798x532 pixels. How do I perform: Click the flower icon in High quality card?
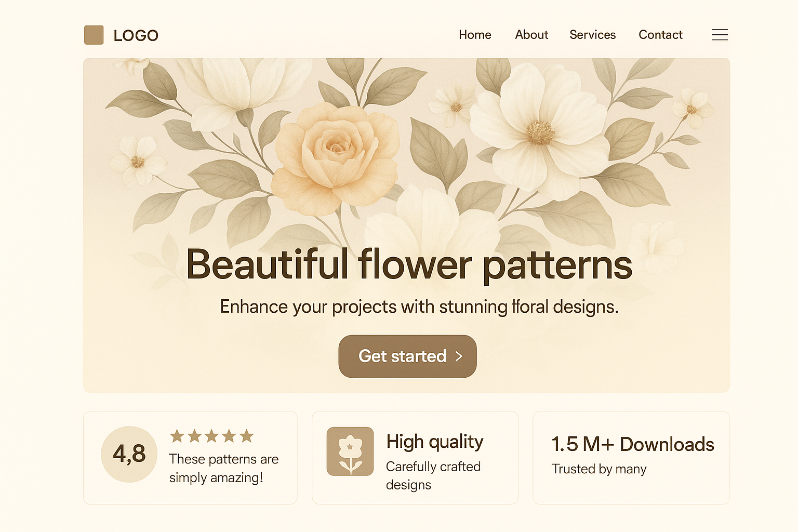click(350, 451)
